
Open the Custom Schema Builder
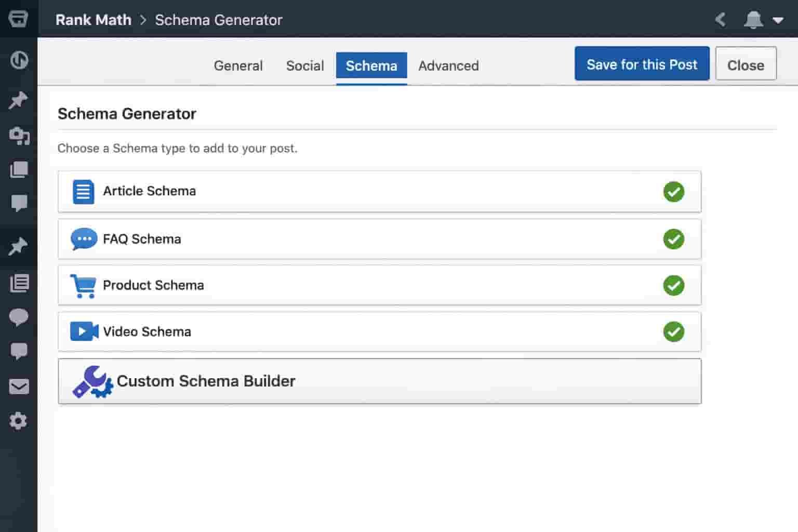380,381
